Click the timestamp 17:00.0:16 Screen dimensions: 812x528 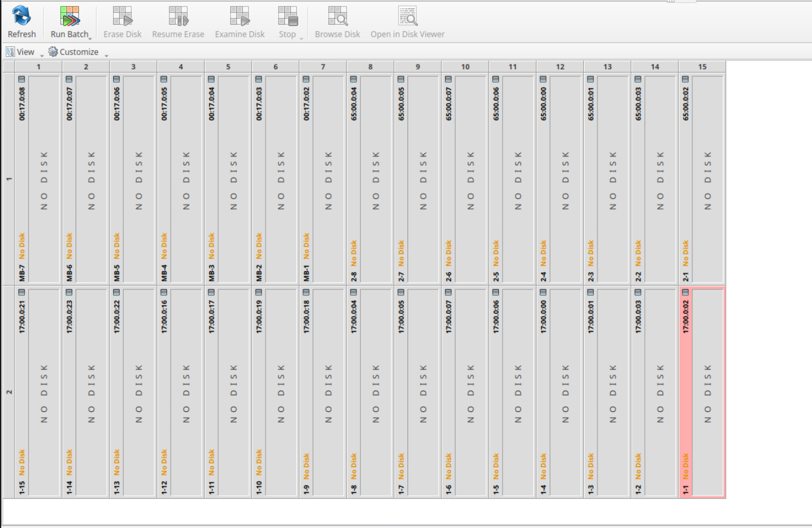(x=164, y=317)
